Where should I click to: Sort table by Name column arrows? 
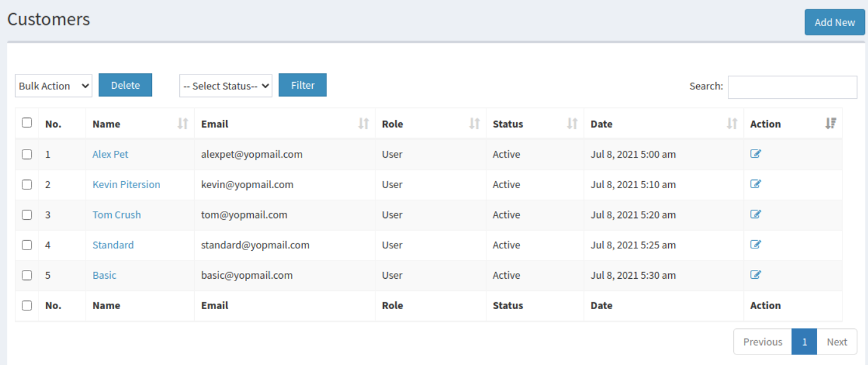(x=182, y=124)
